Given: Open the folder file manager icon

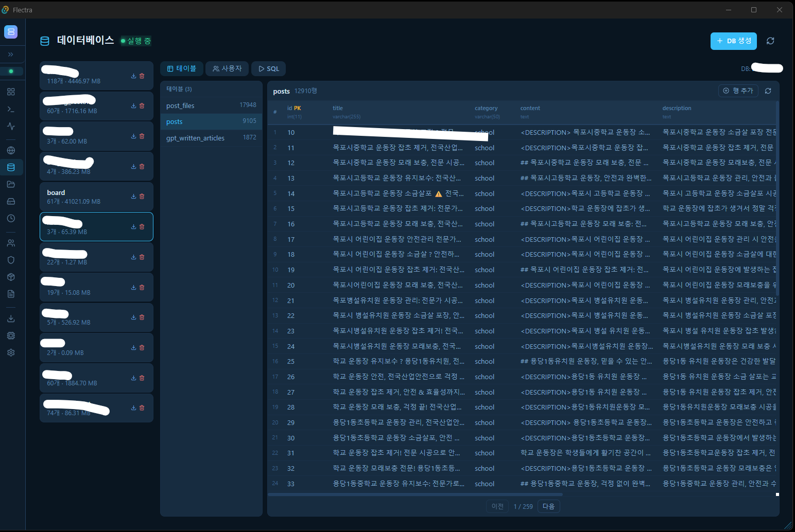Looking at the screenshot, I should click(x=11, y=184).
